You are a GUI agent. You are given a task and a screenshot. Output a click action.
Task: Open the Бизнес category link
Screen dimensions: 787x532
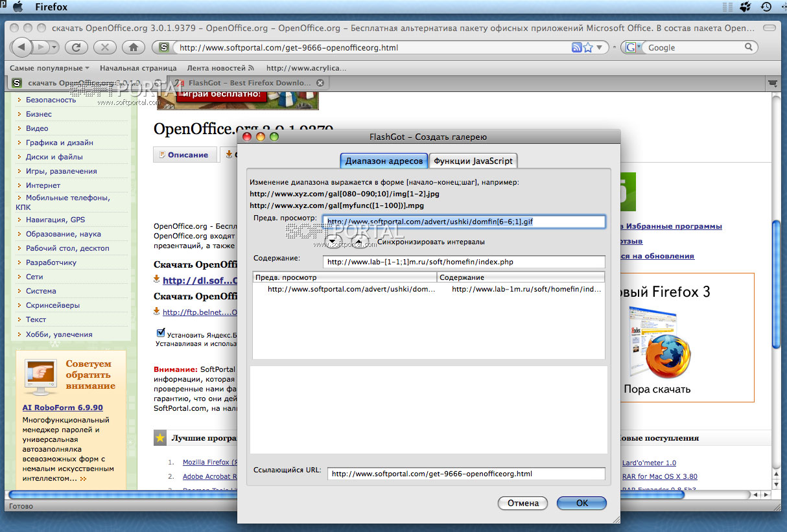pyautogui.click(x=39, y=114)
